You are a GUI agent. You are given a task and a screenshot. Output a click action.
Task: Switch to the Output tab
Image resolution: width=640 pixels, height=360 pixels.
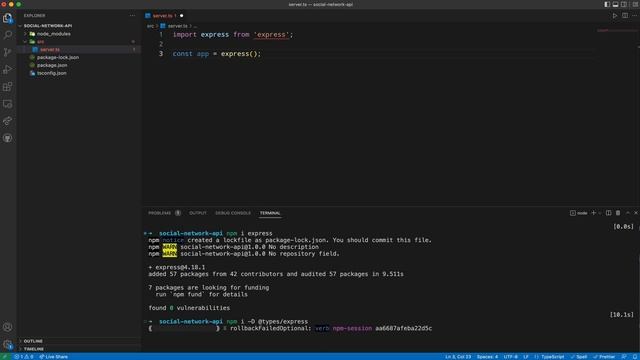click(x=198, y=213)
